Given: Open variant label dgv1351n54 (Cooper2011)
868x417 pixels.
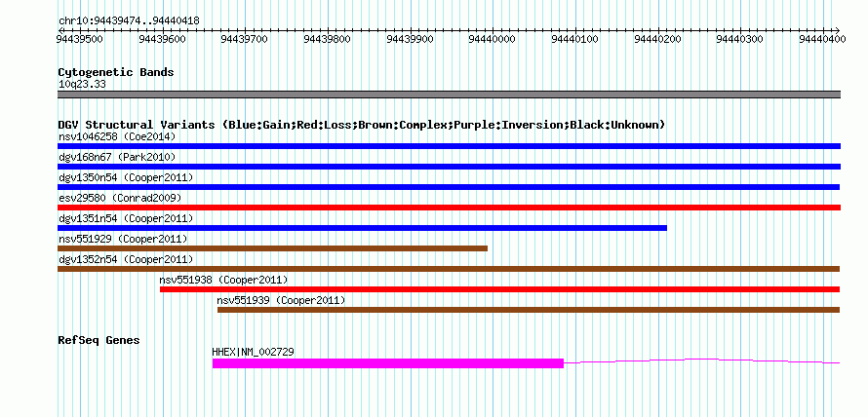Looking at the screenshot, I should click(126, 218).
